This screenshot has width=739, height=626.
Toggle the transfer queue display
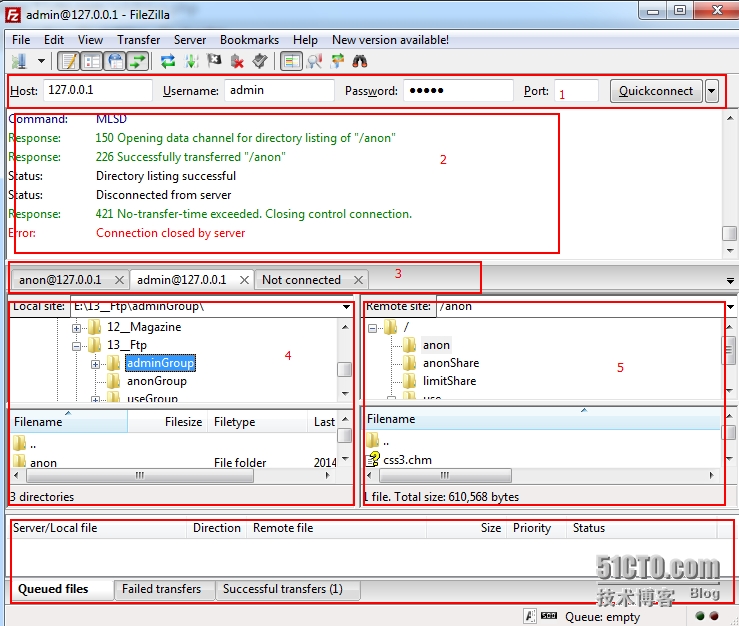(x=138, y=61)
